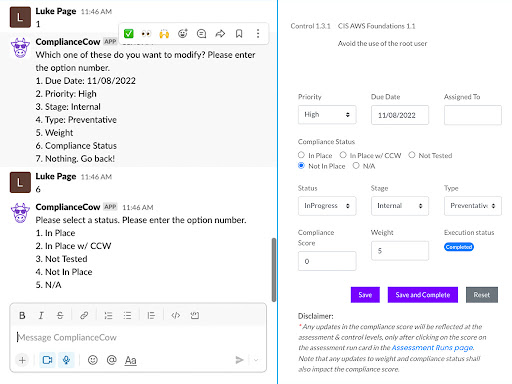Click the Completed execution status badge
The height and width of the screenshot is (384, 512).
click(x=459, y=247)
